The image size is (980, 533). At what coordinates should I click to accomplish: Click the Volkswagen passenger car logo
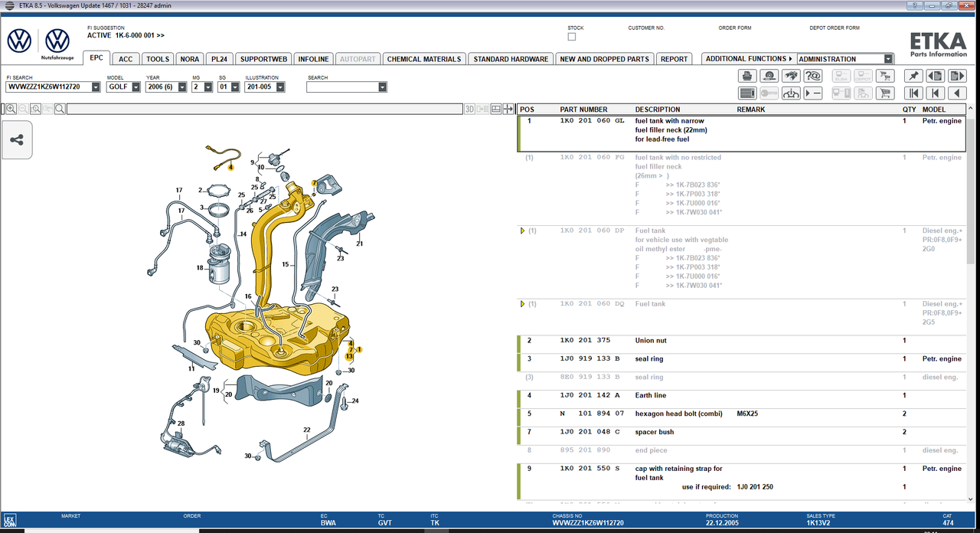click(19, 41)
